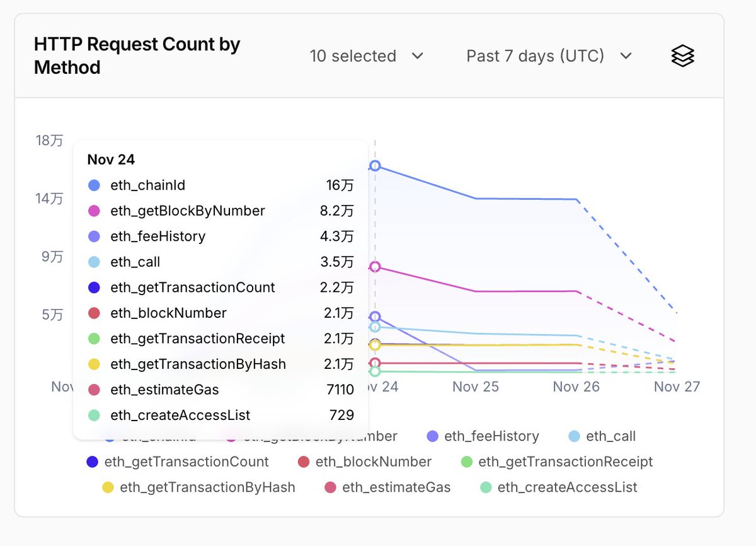Click the 16万 value in tooltip
Screen dimensions: 756x546
(x=340, y=185)
